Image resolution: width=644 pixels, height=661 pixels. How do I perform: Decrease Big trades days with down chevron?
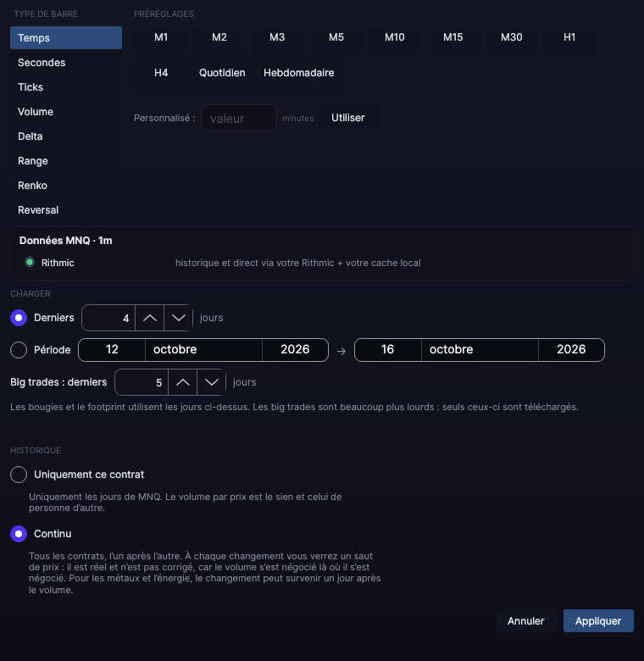coord(211,382)
